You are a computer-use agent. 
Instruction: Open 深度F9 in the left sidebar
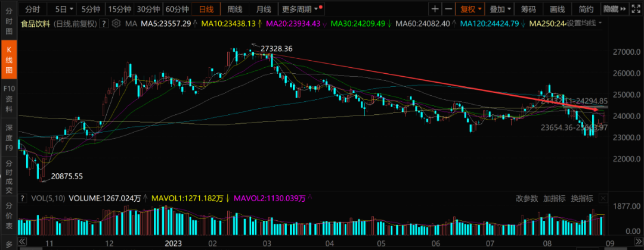tap(9, 137)
